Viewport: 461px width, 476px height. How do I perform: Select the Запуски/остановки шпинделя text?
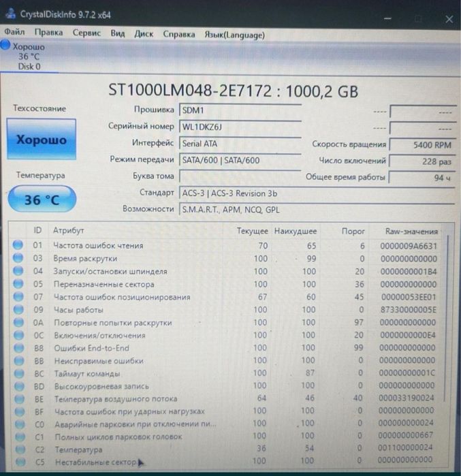110,271
